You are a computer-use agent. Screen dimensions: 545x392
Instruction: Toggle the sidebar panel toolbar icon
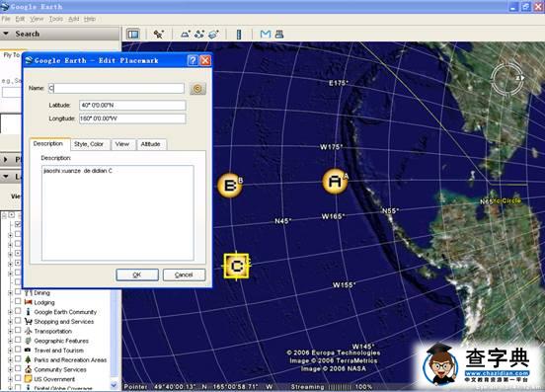click(133, 34)
